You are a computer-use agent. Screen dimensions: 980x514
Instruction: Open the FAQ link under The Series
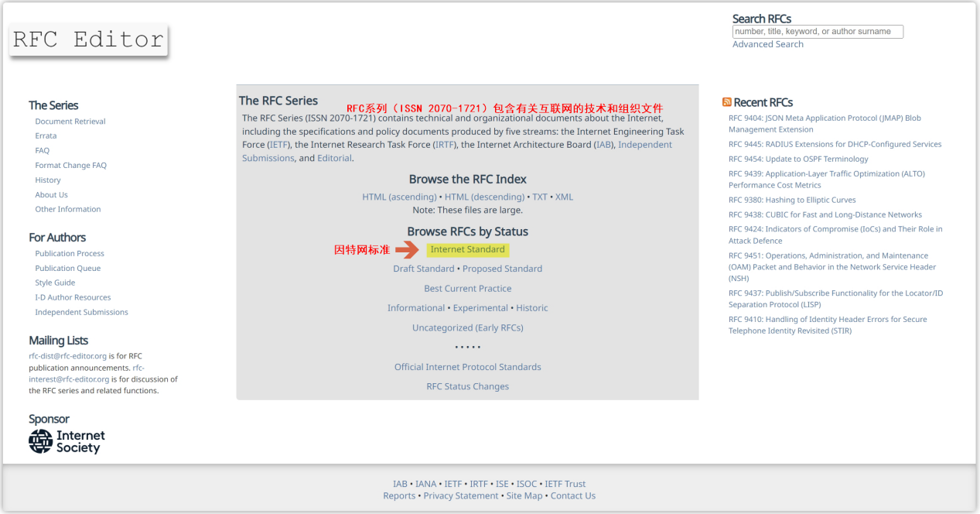pos(42,151)
